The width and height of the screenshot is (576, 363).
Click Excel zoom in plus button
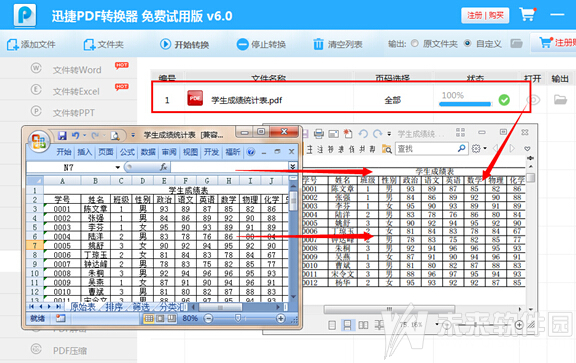(x=280, y=319)
